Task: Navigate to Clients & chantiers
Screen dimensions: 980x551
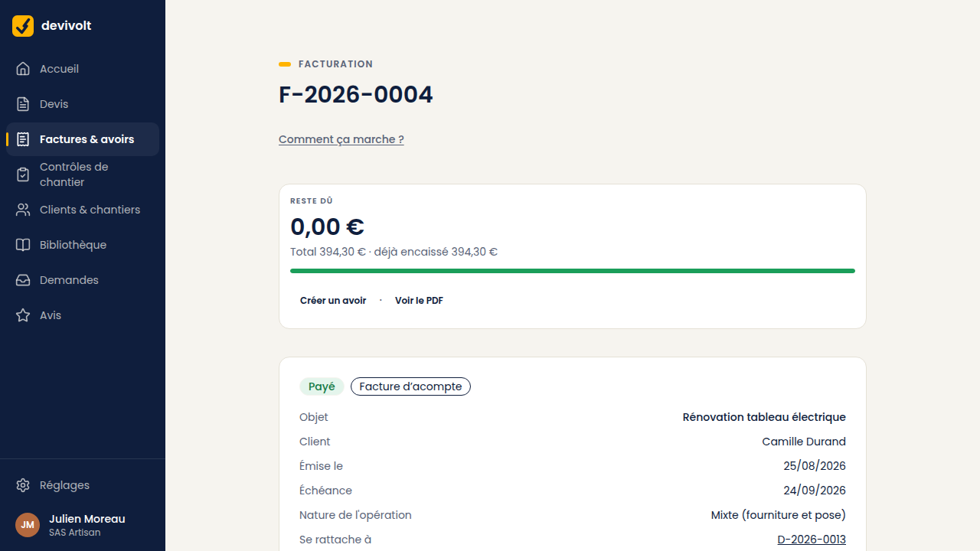Action: pyautogui.click(x=83, y=210)
